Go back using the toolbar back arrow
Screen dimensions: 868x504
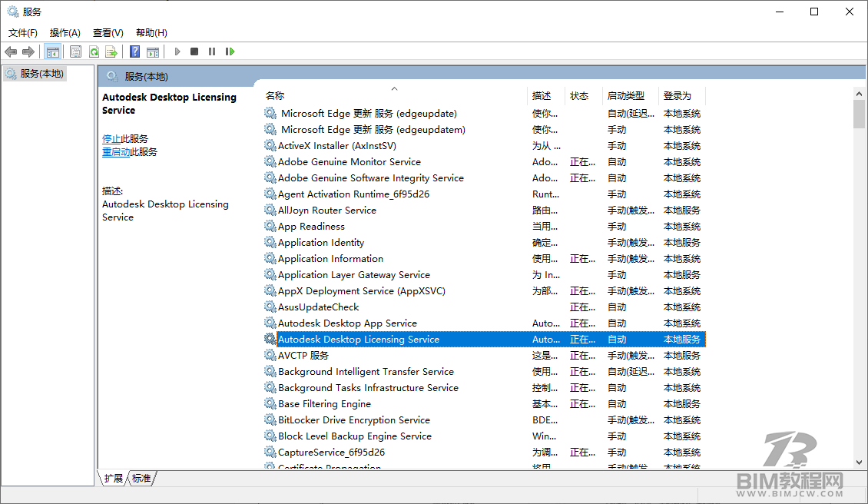tap(11, 51)
